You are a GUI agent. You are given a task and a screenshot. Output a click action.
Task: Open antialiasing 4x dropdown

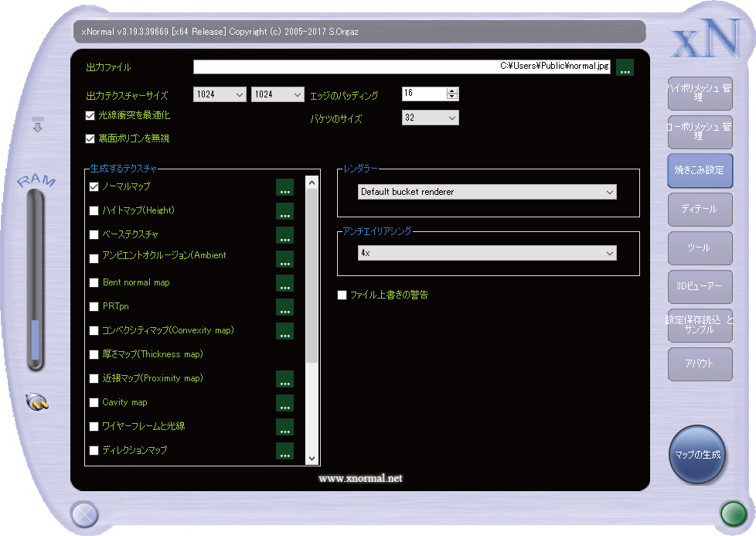pyautogui.click(x=487, y=253)
